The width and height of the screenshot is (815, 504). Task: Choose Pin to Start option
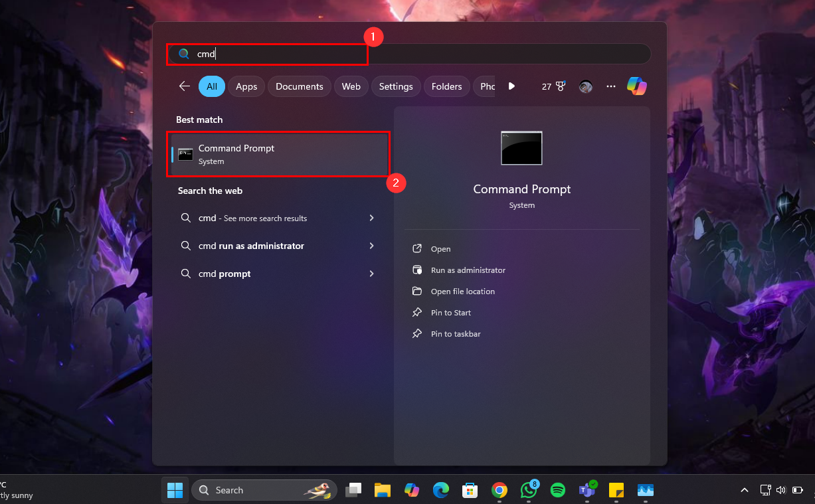[441, 313]
